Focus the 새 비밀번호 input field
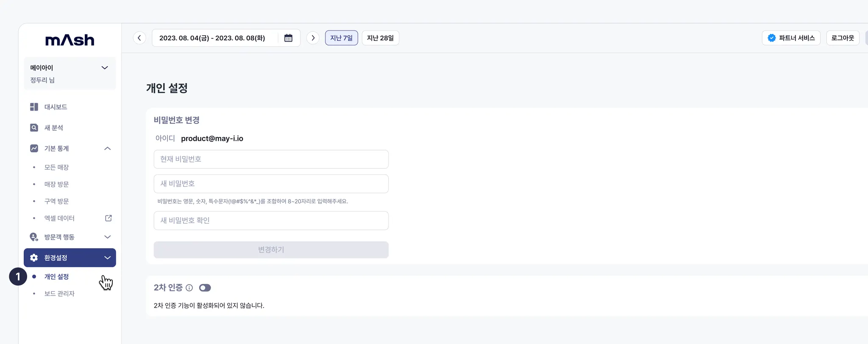The width and height of the screenshot is (868, 344). (271, 184)
